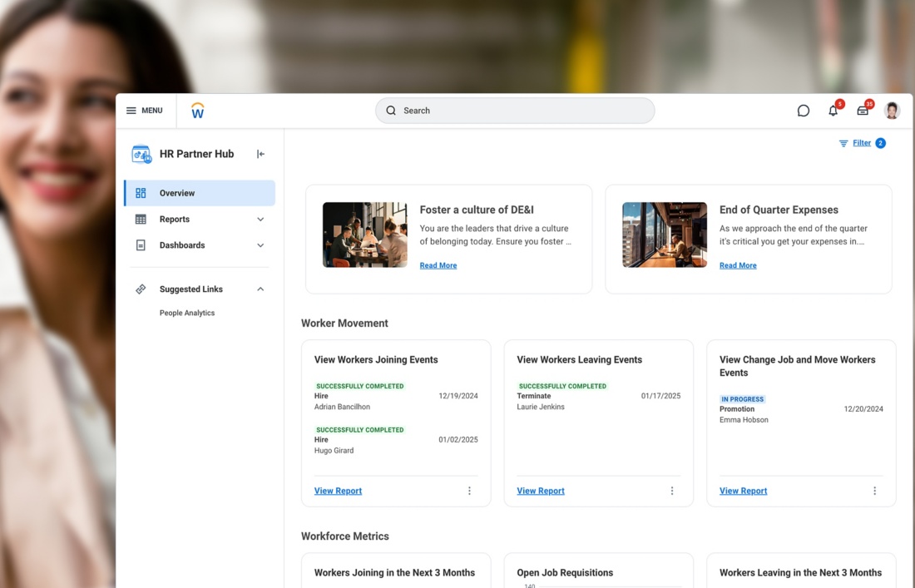Click into the Search field
Image resolution: width=915 pixels, height=588 pixels.
pyautogui.click(x=516, y=111)
